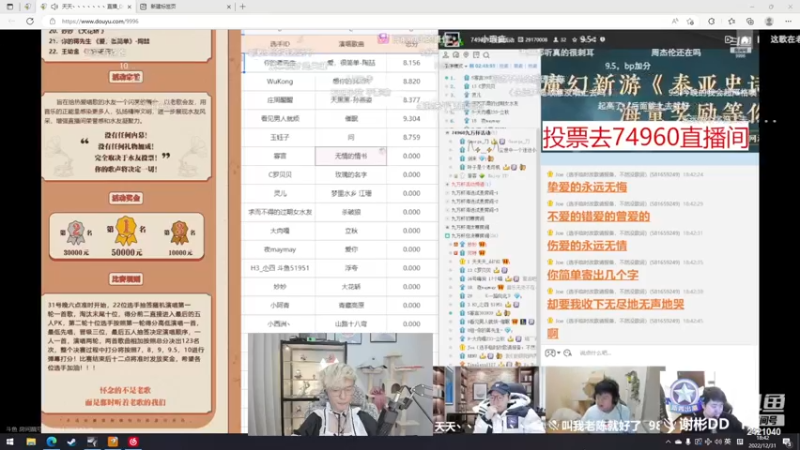
Task: Add this page to favorites
Action: (690, 21)
